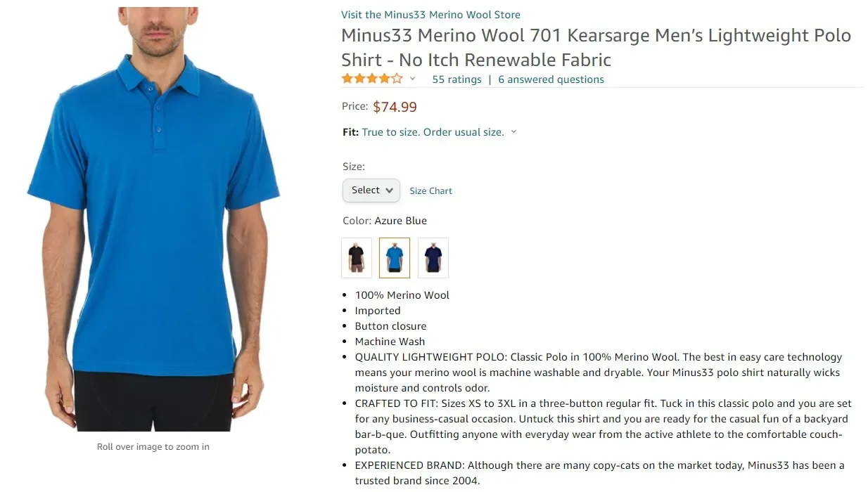Click the Color: Azure Blue label
Image resolution: width=868 pixels, height=492 pixels.
click(x=385, y=221)
